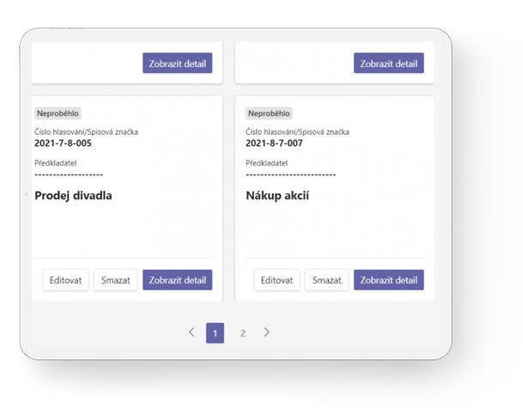Switch to page 2 in pagination
This screenshot has height=420, width=523.
242,333
